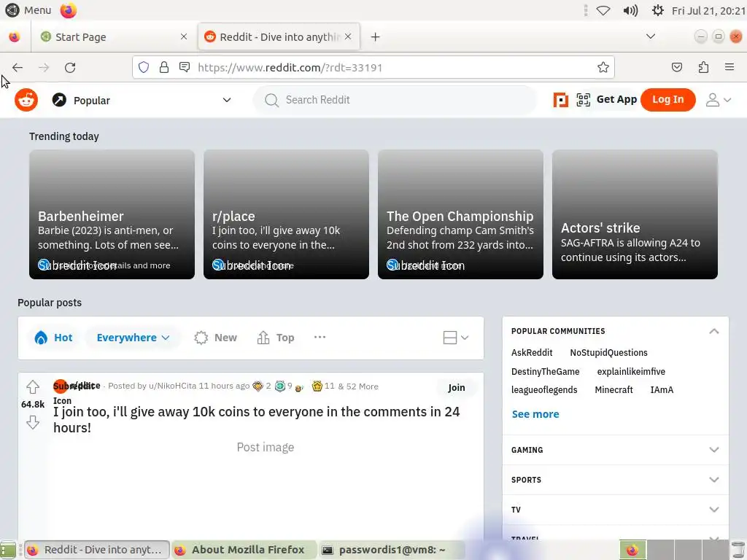Sort posts by Hot
The height and width of the screenshot is (560, 747).
coord(53,338)
